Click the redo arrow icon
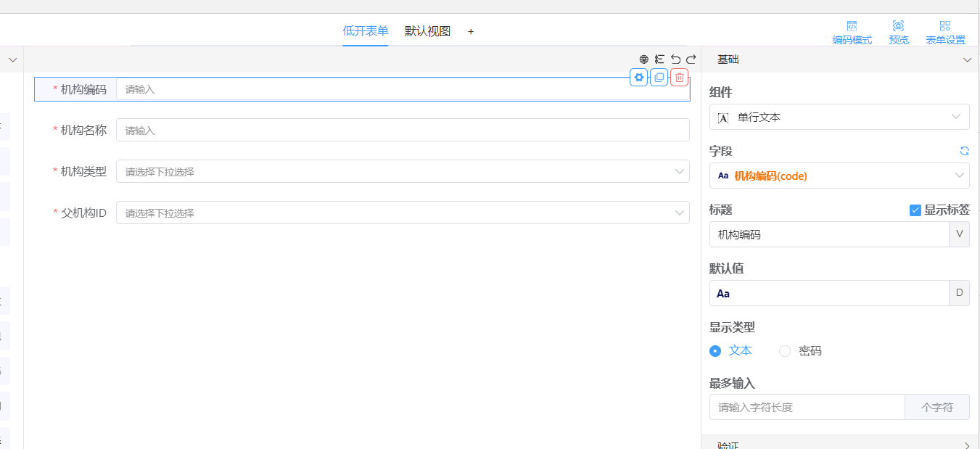Image resolution: width=980 pixels, height=449 pixels. (x=691, y=59)
